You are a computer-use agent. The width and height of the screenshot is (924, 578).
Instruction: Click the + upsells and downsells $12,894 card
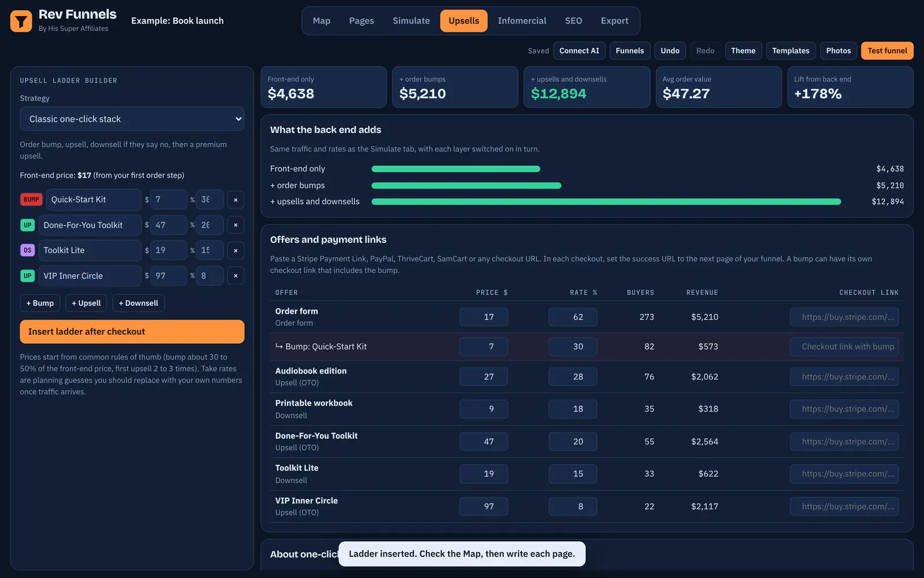point(587,87)
